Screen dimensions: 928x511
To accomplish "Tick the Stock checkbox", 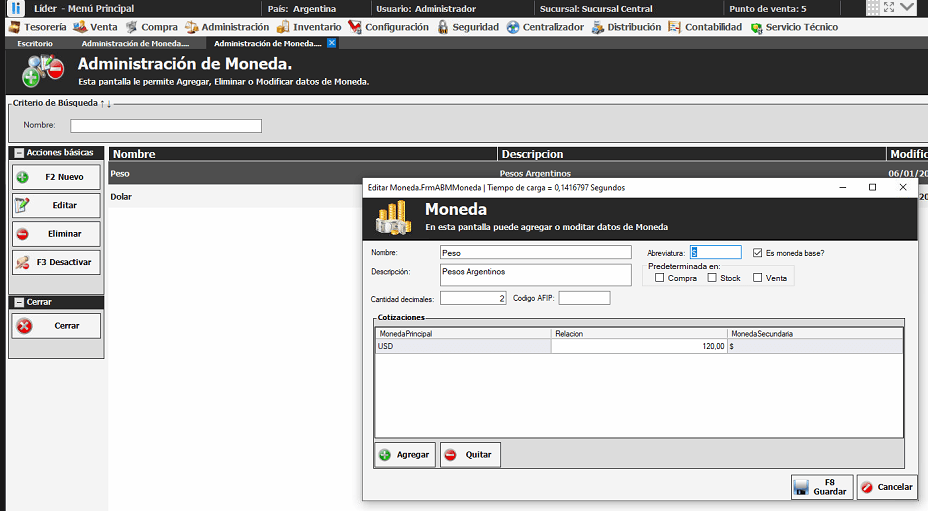I will coord(712,278).
